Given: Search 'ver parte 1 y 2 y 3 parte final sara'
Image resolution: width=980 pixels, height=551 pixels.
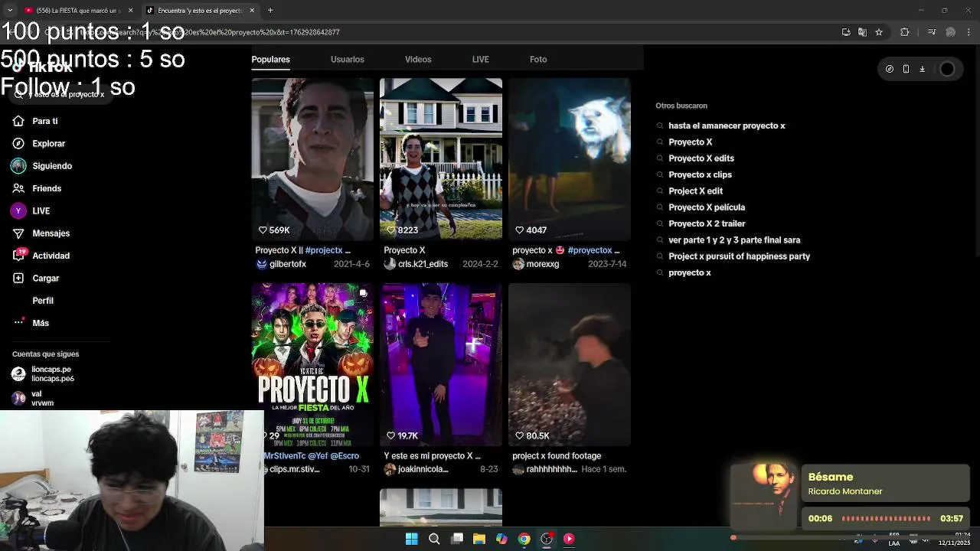Looking at the screenshot, I should 734,240.
